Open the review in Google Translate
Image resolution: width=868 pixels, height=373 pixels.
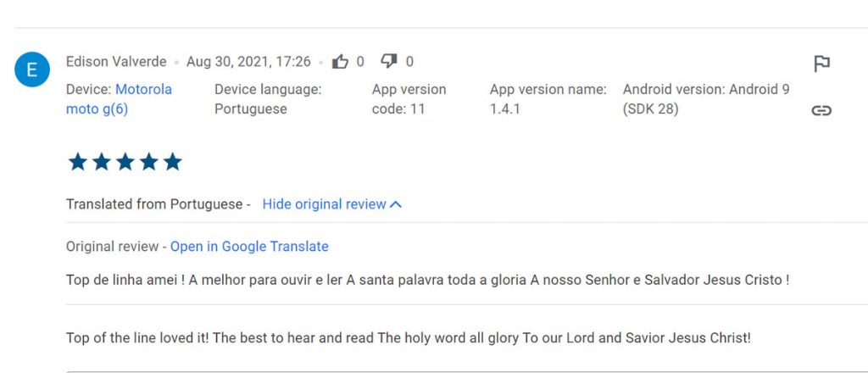tap(249, 247)
